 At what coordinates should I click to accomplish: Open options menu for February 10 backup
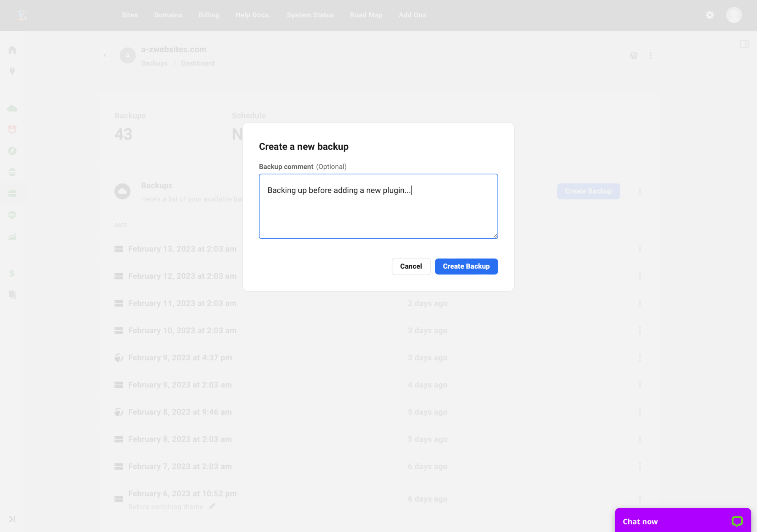click(640, 330)
